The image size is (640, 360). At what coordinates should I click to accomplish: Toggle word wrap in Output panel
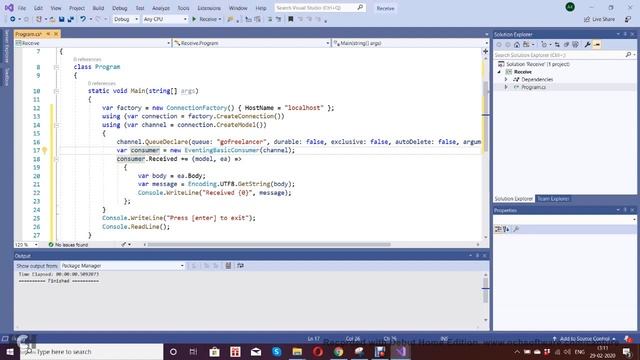tap(240, 266)
